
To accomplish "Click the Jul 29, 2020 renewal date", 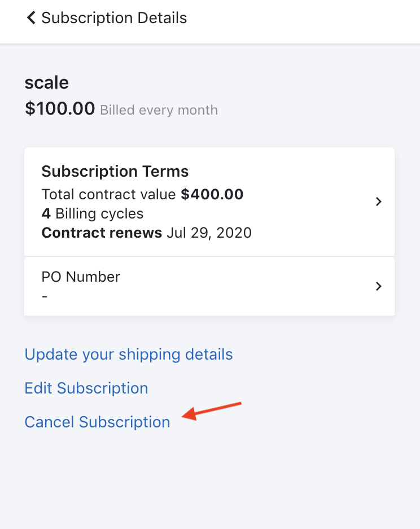I will coord(209,233).
